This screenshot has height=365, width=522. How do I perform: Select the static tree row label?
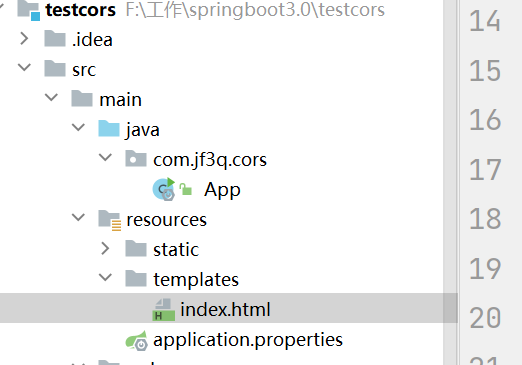176,250
